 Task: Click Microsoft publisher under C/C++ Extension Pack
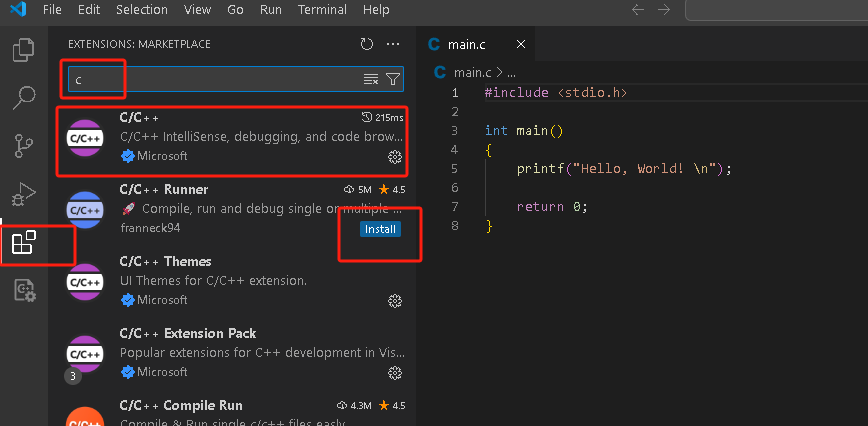[162, 372]
